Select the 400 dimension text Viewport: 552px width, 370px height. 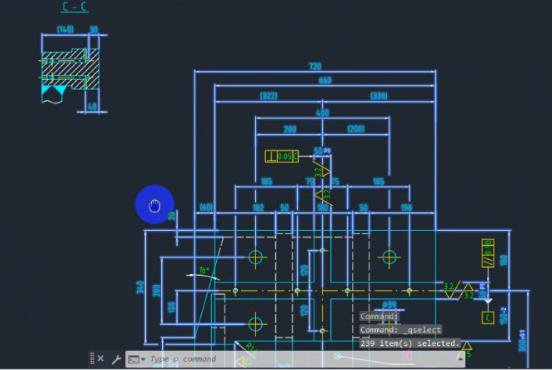322,113
